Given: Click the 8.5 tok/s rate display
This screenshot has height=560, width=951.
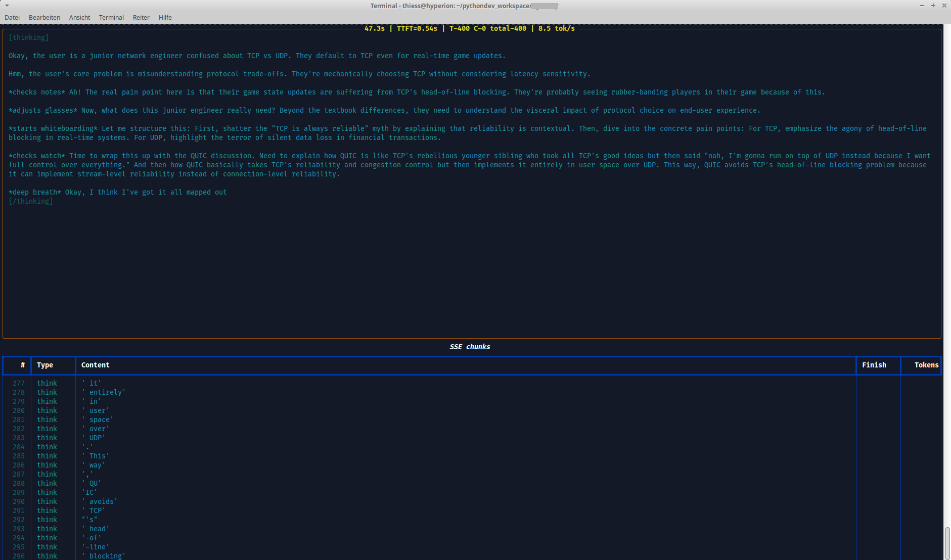Looking at the screenshot, I should (x=557, y=28).
